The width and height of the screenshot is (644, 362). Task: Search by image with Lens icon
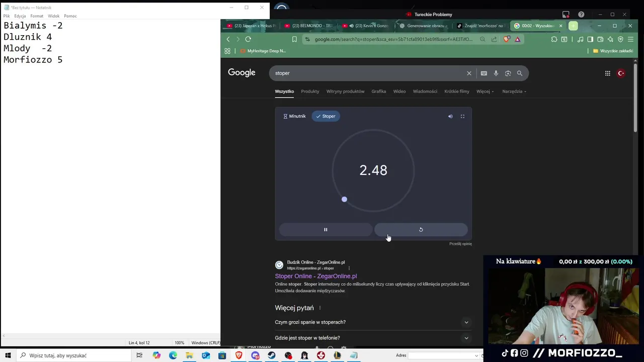[508, 73]
